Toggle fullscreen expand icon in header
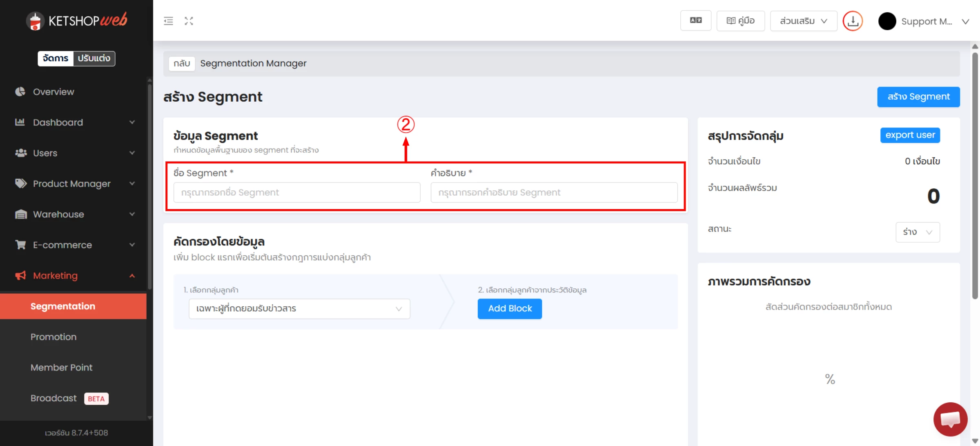 (x=189, y=21)
